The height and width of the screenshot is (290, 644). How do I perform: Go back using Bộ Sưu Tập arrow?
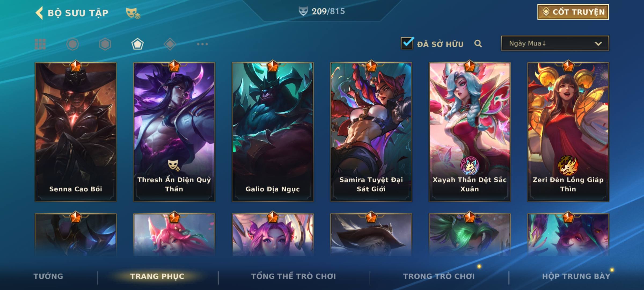[x=39, y=13]
